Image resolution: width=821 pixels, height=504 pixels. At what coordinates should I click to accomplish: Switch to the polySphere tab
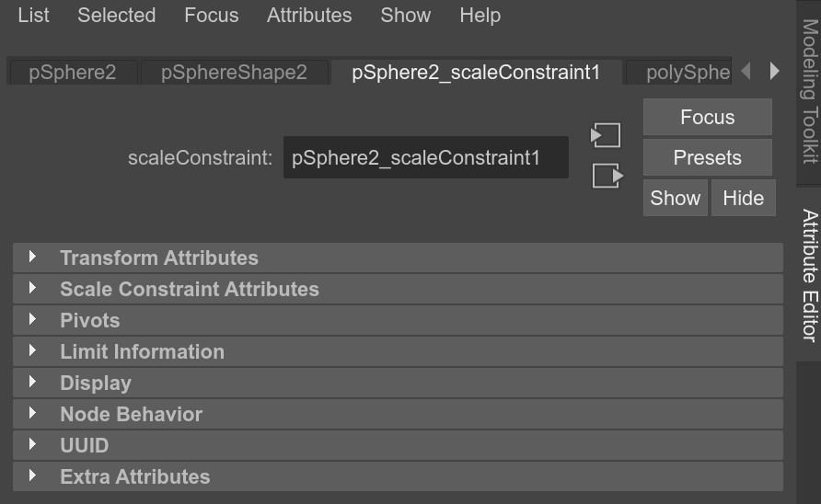tap(678, 73)
